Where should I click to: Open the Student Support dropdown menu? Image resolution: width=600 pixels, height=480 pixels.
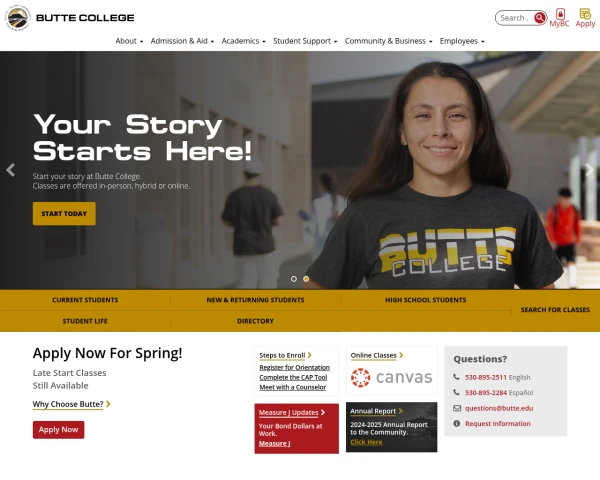pyautogui.click(x=305, y=41)
